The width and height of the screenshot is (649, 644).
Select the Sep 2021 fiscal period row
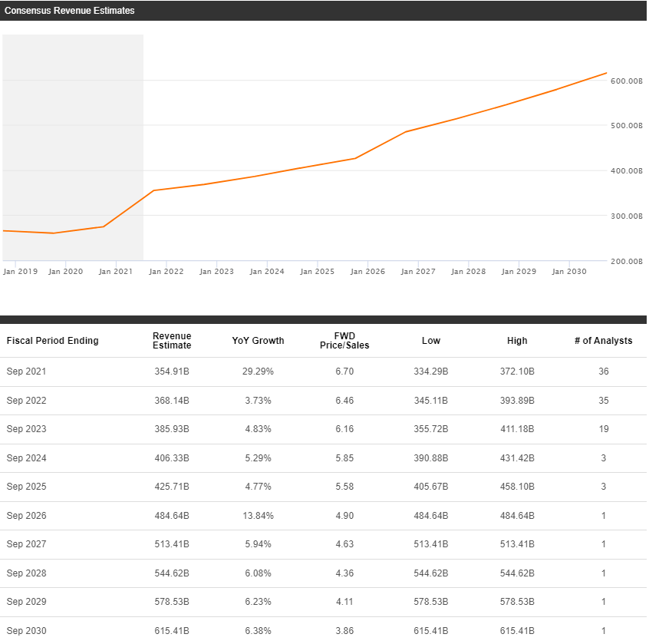pos(26,372)
